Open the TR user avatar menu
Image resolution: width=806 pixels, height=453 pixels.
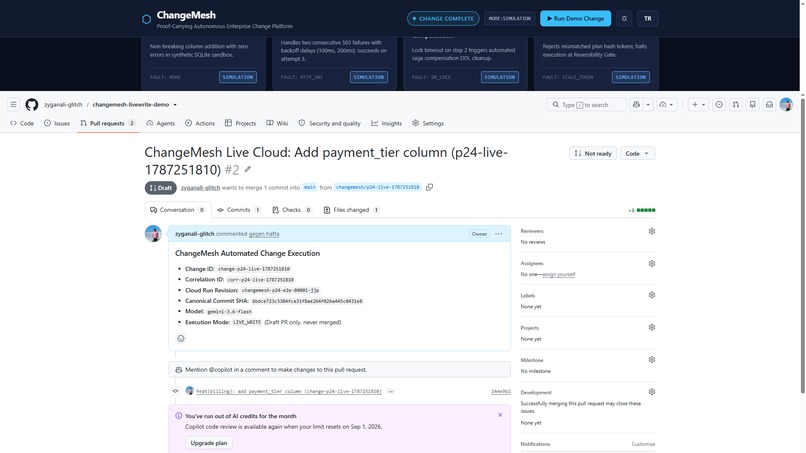648,19
